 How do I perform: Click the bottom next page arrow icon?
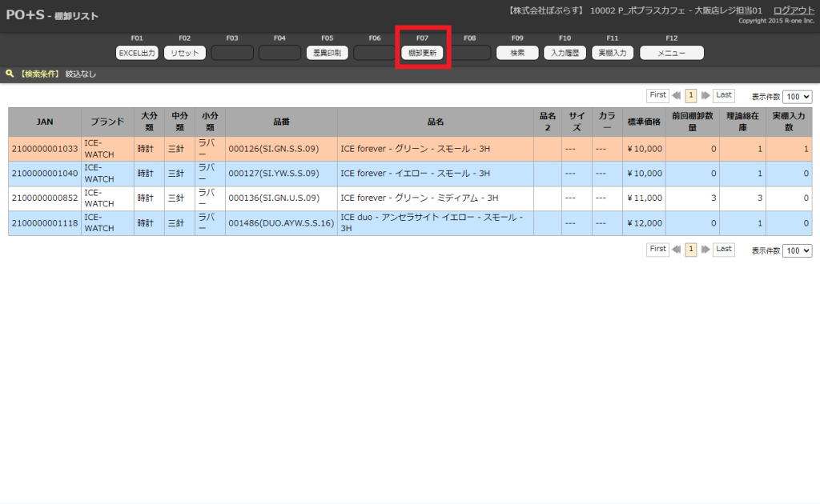click(x=705, y=250)
